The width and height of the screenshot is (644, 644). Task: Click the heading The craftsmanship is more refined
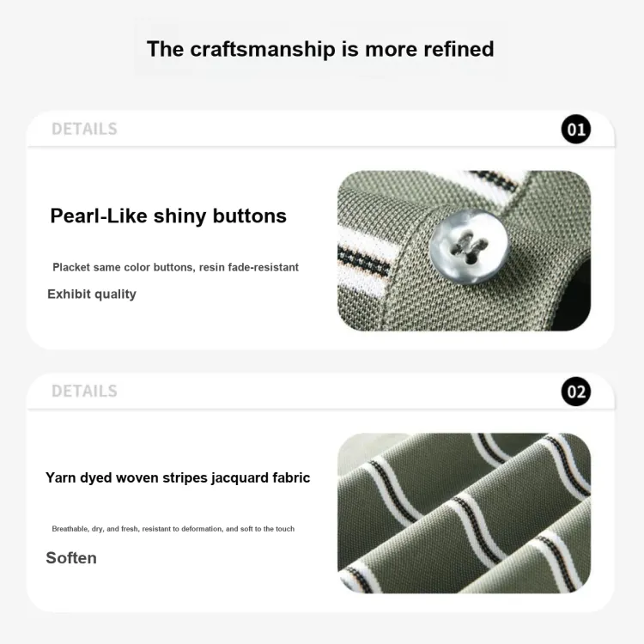tap(320, 49)
